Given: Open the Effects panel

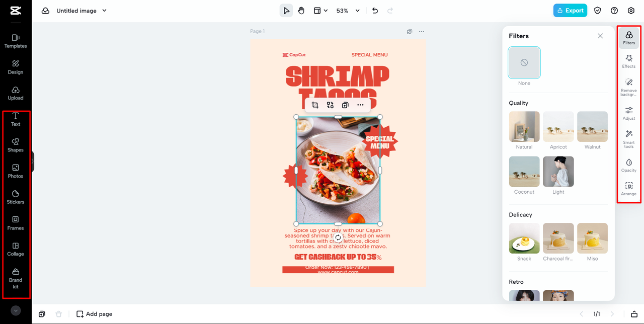Looking at the screenshot, I should pos(629,61).
